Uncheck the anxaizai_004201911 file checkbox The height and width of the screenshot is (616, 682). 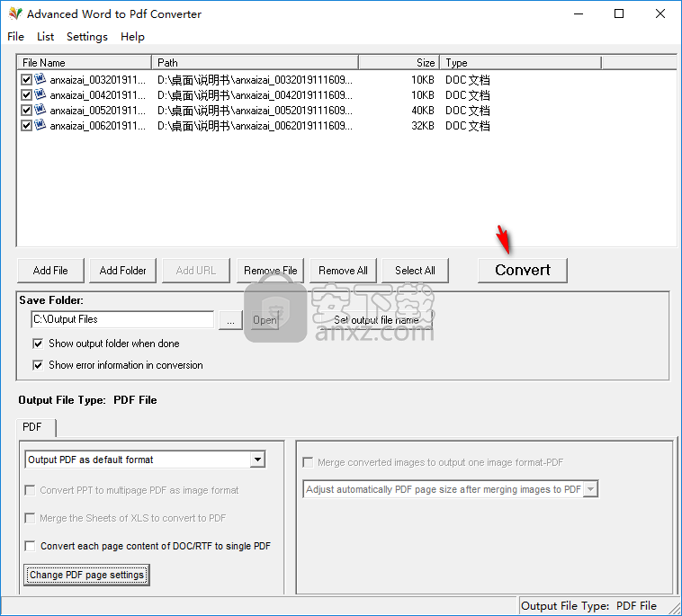coord(26,94)
